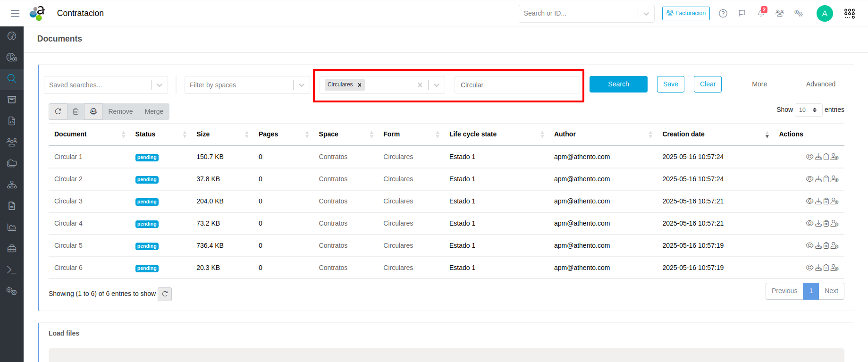Open the Advanced search option
The height and width of the screenshot is (362, 868).
coord(820,84)
